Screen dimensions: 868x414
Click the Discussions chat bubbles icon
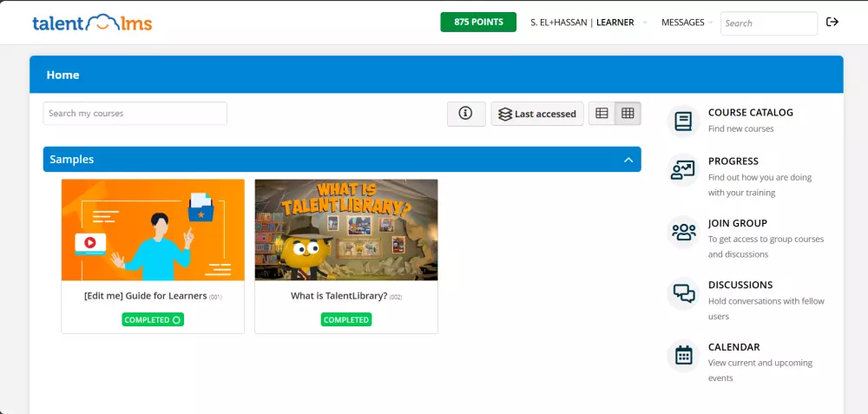[x=684, y=293]
